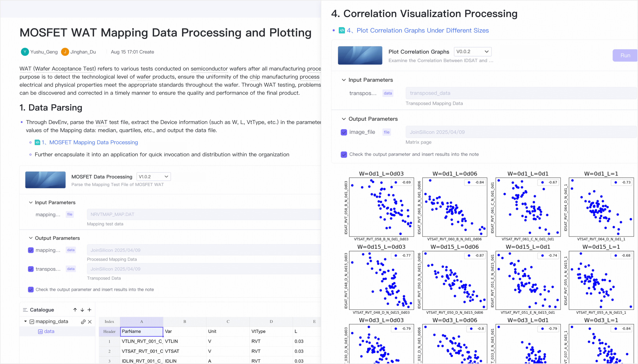
Task: Add a new Catalogue item
Action: pos(89,310)
